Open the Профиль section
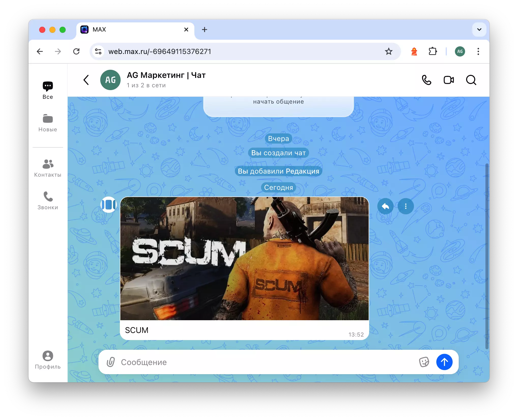 48,360
